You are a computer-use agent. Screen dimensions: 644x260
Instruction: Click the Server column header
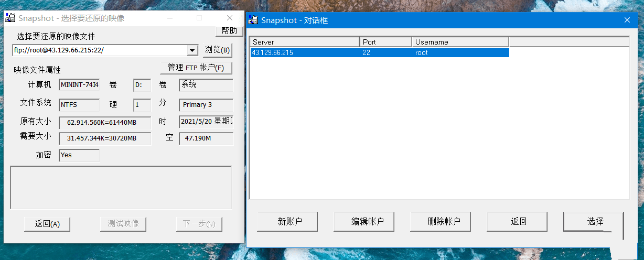[x=305, y=42]
